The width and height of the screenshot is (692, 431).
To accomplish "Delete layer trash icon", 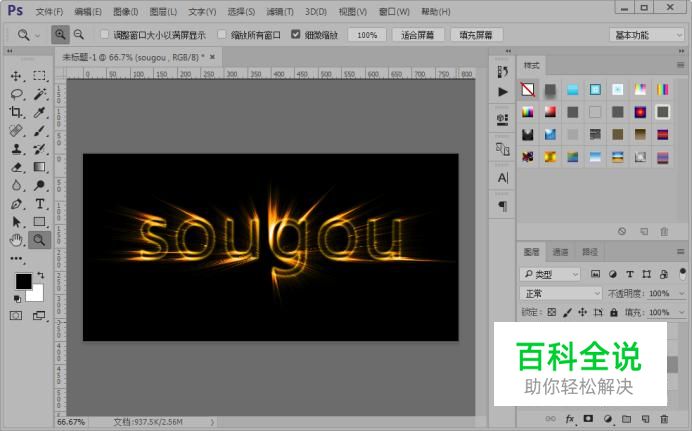I will click(x=664, y=419).
